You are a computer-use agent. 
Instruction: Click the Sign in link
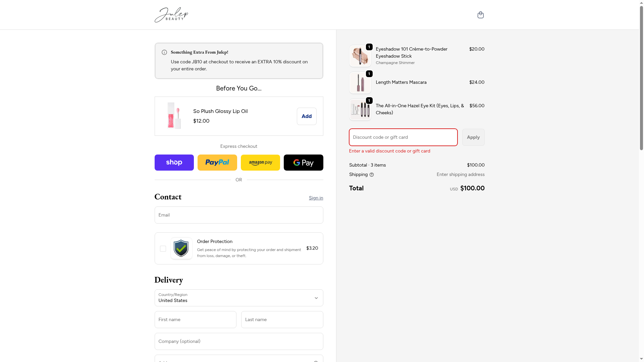click(316, 198)
